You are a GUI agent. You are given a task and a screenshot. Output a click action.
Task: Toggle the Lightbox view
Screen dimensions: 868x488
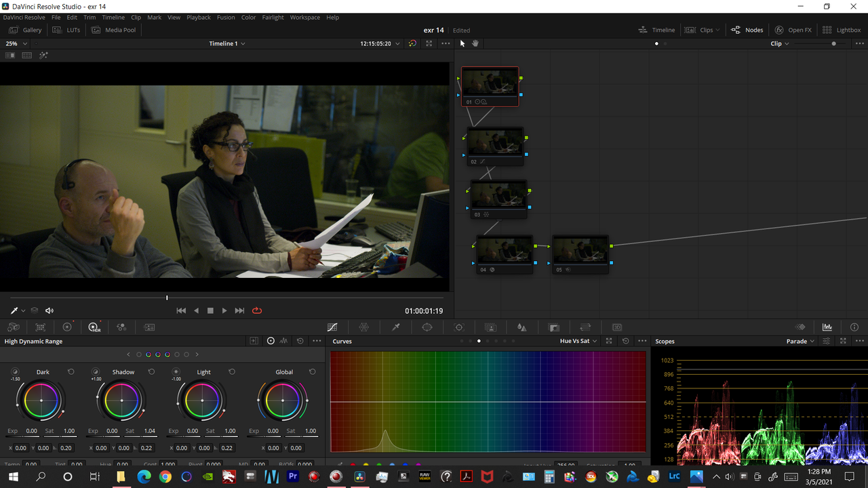click(842, 30)
